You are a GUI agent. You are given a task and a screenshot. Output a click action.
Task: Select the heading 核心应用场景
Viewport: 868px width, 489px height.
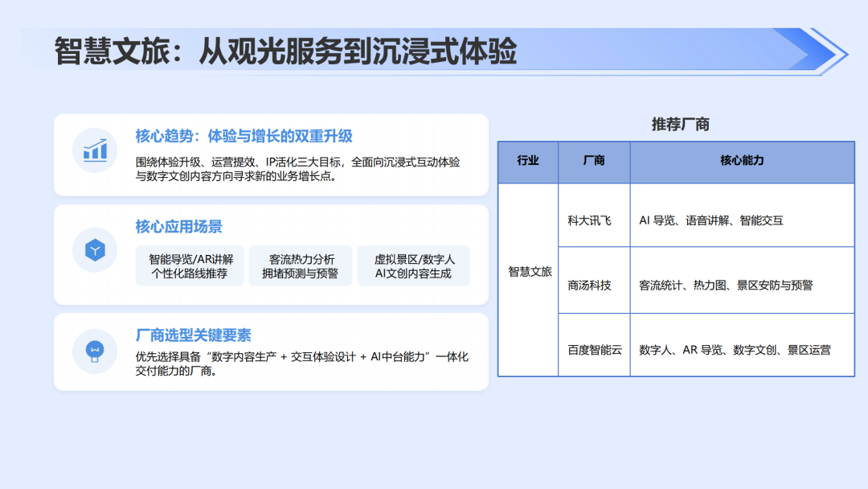coord(178,227)
